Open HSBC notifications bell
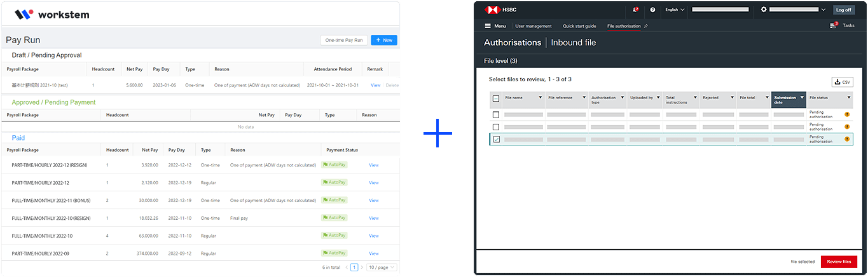868x277 pixels. [635, 10]
